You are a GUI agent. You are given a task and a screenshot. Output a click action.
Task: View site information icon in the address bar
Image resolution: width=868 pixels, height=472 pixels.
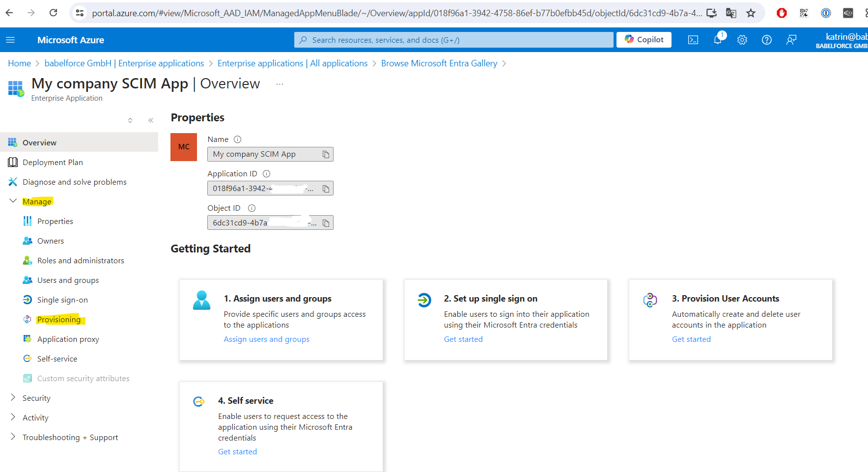click(x=80, y=13)
